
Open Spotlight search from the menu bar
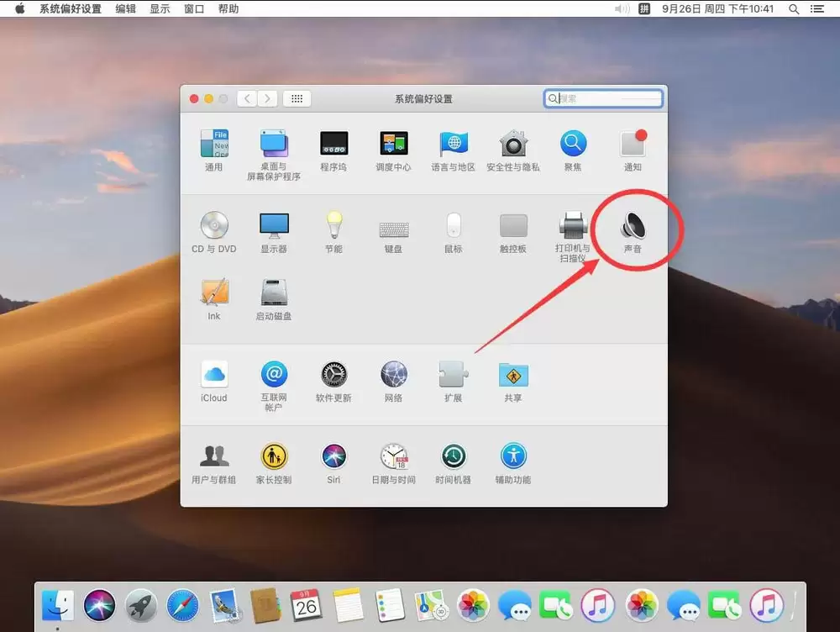(x=794, y=8)
